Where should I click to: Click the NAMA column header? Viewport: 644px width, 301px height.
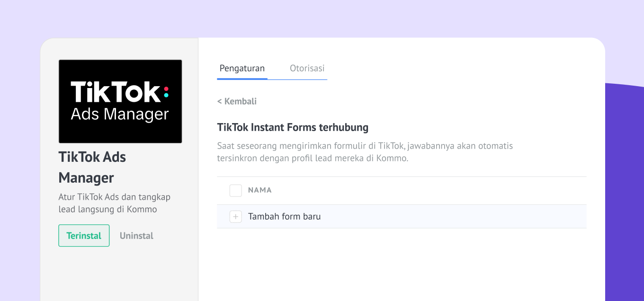click(259, 190)
